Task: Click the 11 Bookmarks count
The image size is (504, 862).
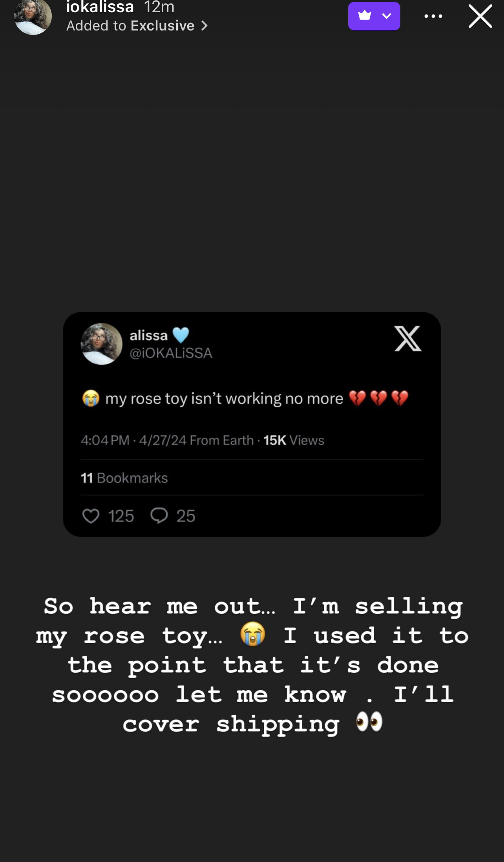Action: click(124, 478)
